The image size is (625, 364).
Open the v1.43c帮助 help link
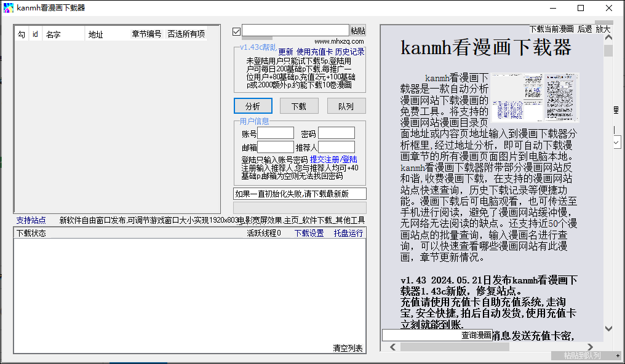[x=258, y=47]
